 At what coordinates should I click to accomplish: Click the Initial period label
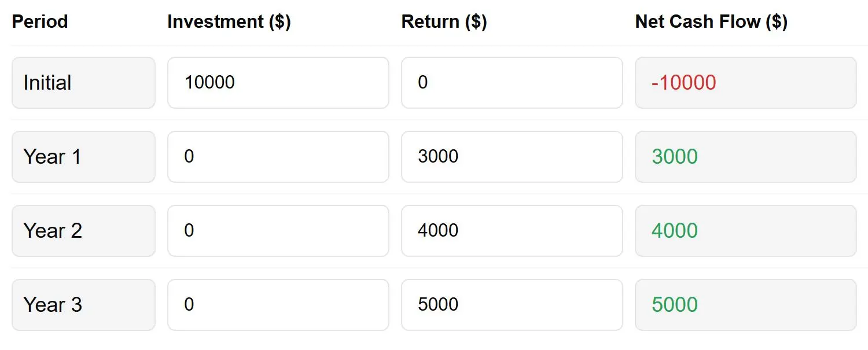coord(83,82)
